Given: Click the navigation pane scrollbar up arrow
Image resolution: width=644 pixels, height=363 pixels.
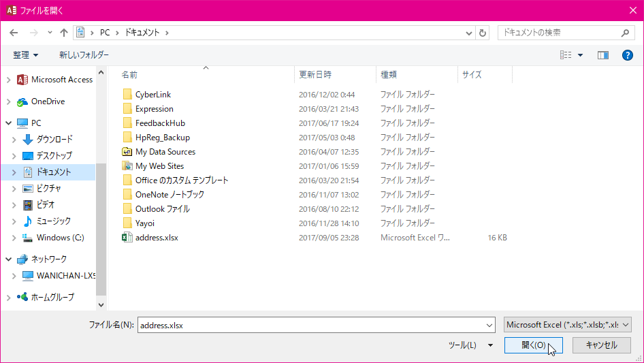Looking at the screenshot, I should tap(101, 72).
